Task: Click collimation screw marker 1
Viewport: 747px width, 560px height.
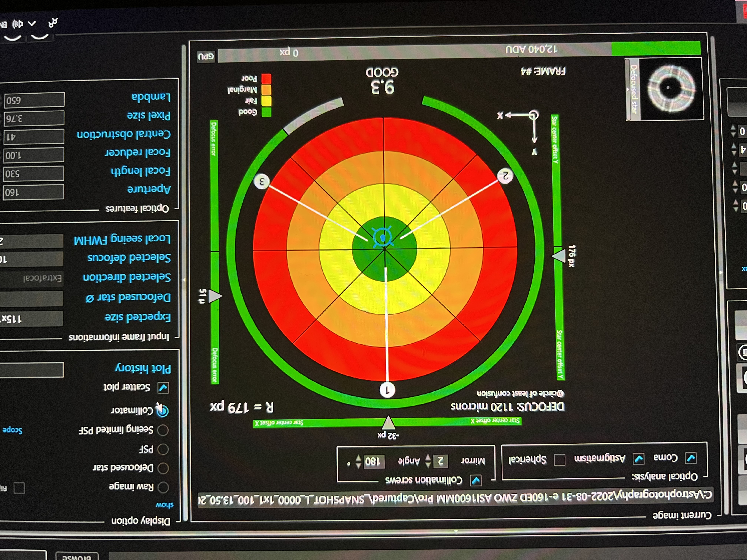Action: coord(387,390)
